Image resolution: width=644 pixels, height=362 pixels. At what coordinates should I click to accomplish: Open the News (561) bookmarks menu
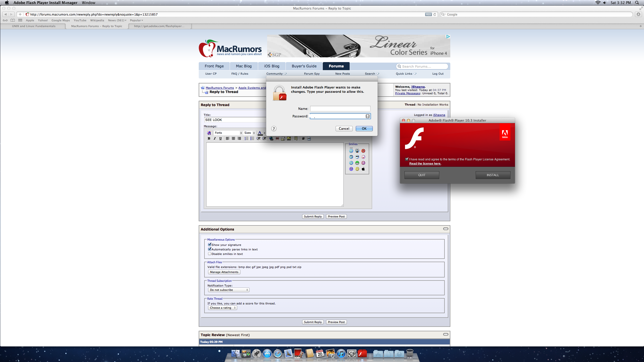click(117, 20)
